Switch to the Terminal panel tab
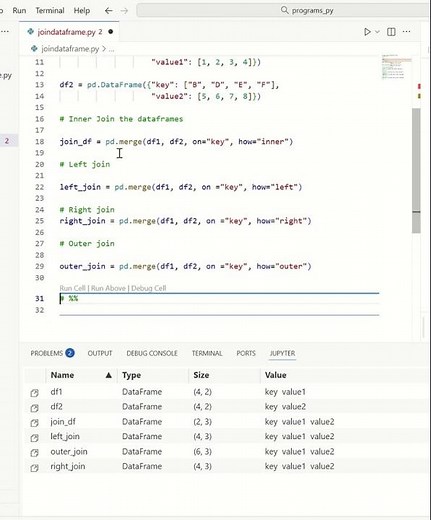This screenshot has height=520, width=431. click(207, 353)
